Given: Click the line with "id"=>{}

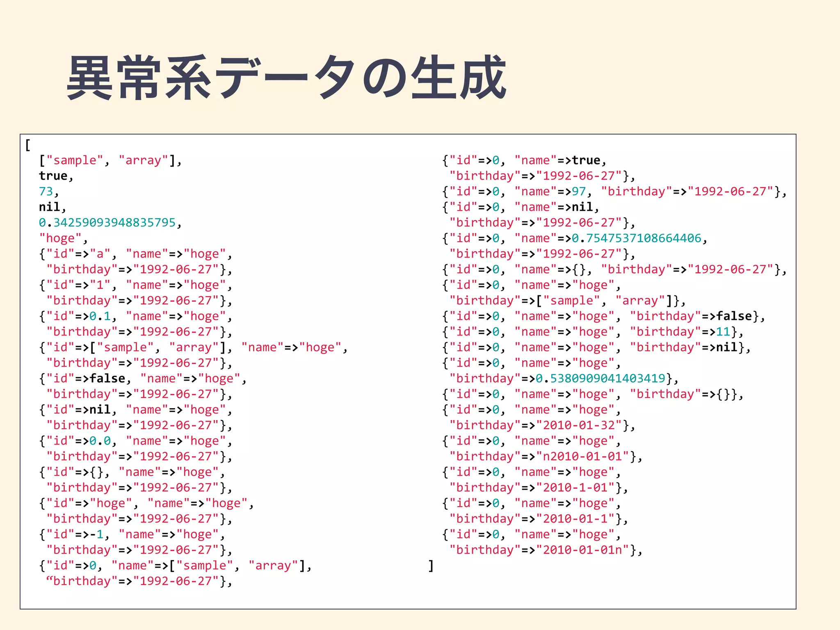Looking at the screenshot, I should click(x=132, y=472).
